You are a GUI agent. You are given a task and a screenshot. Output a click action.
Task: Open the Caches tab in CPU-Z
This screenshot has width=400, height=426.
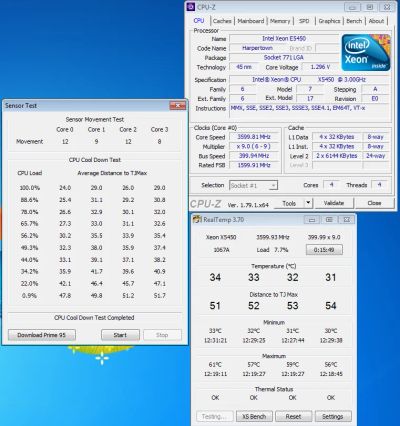coord(222,21)
